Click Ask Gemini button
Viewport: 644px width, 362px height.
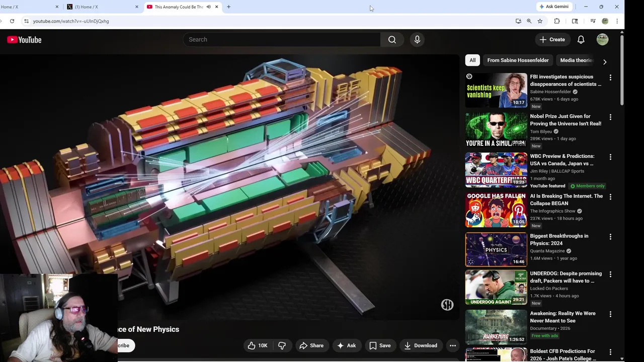554,7
